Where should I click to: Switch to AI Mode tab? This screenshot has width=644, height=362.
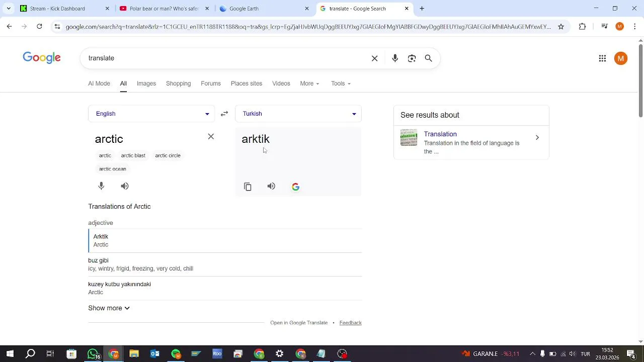[99, 83]
